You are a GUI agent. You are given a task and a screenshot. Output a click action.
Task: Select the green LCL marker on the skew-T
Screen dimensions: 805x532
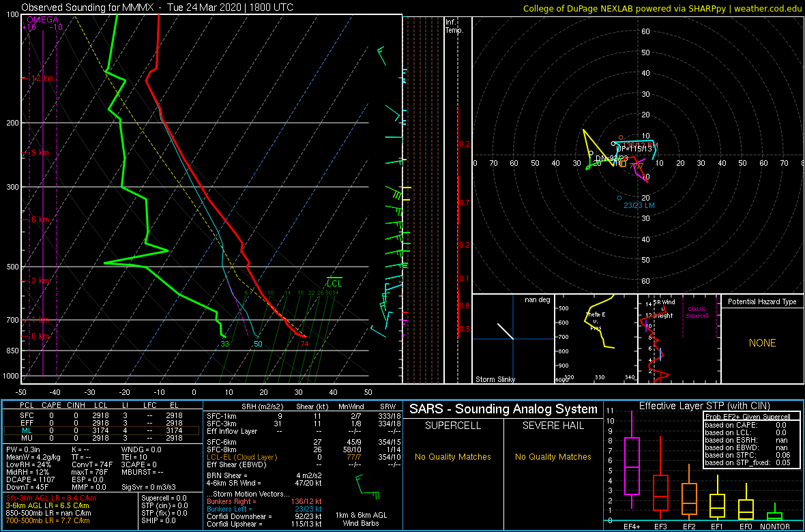point(334,282)
